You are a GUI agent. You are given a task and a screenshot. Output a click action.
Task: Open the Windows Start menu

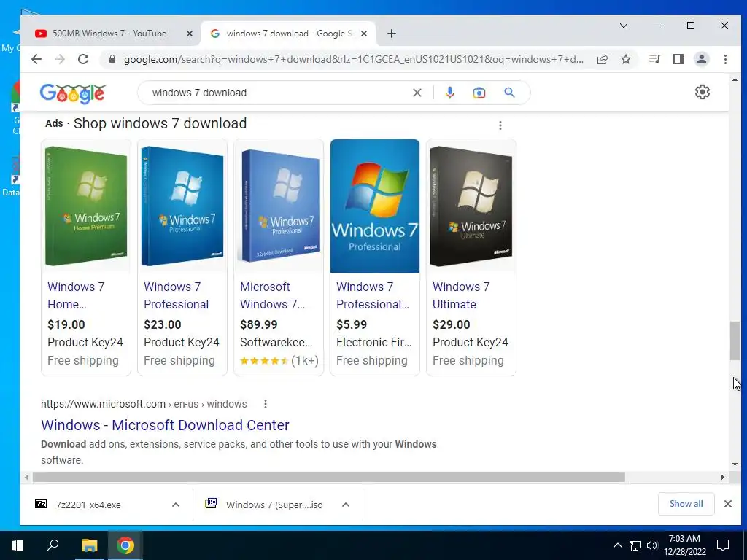18,545
